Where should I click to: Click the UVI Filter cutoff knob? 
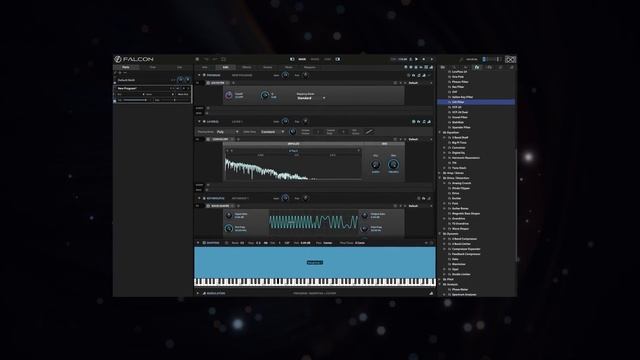click(229, 95)
